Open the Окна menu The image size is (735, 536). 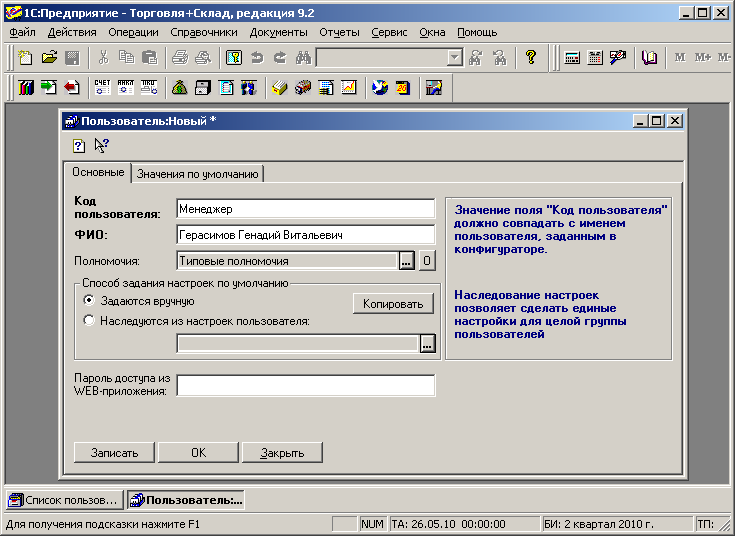[432, 32]
